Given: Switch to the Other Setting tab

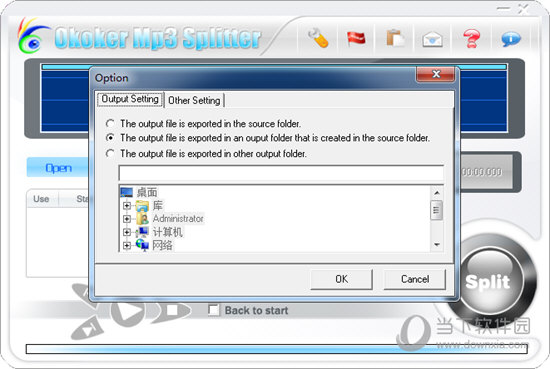Looking at the screenshot, I should point(194,101).
